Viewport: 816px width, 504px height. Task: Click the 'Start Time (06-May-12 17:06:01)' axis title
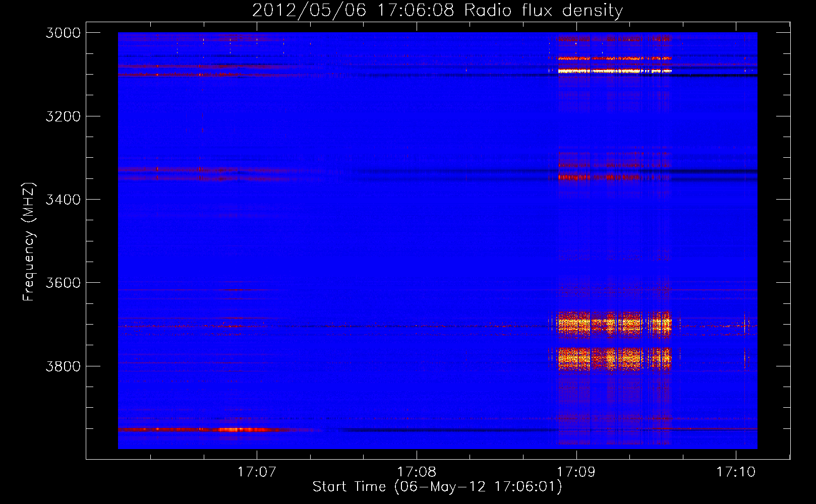pos(437,487)
